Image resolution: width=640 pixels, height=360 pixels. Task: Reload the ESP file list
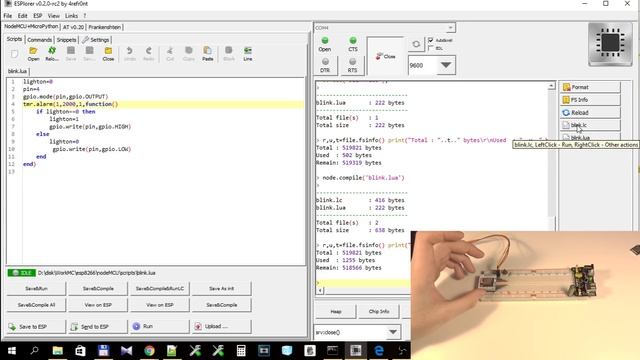[x=590, y=112]
